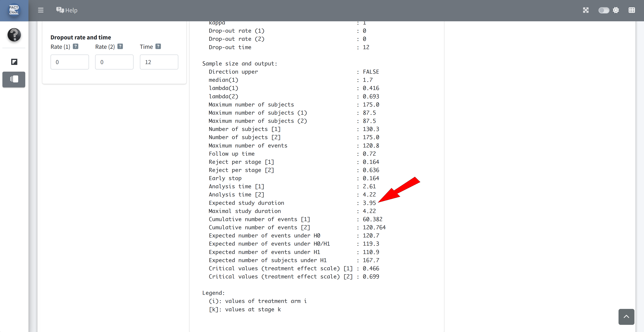
Task: Click the Rate (2) help icon
Action: [x=120, y=47]
